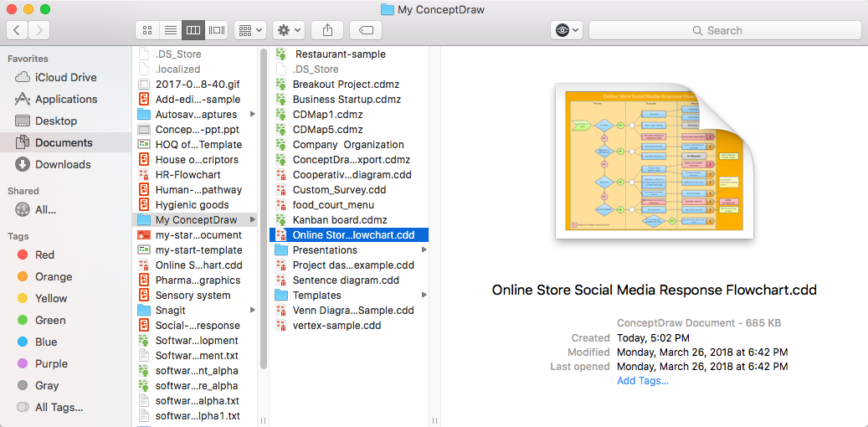Select HR-Flowchart file
Screen dimensions: 868x427
click(195, 174)
